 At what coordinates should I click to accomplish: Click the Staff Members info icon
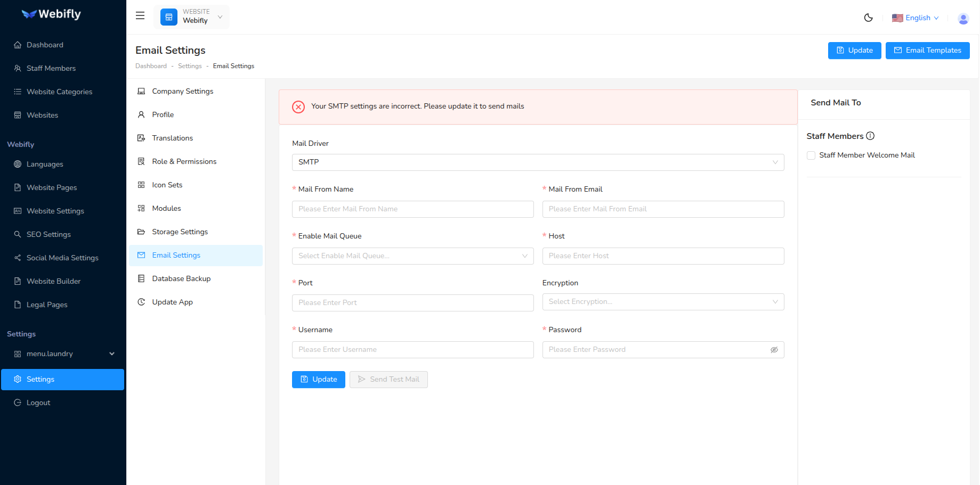pyautogui.click(x=871, y=135)
